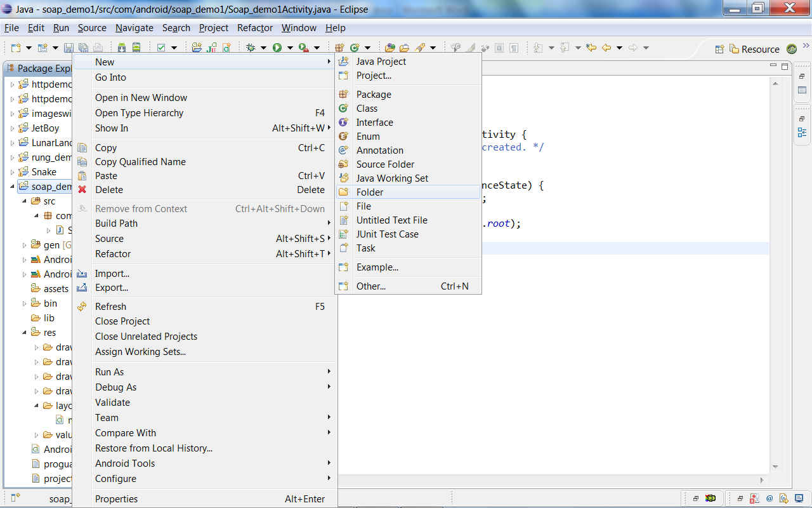This screenshot has width=812, height=508.
Task: Open the Android Virtual Device Manager icon
Action: click(136, 48)
